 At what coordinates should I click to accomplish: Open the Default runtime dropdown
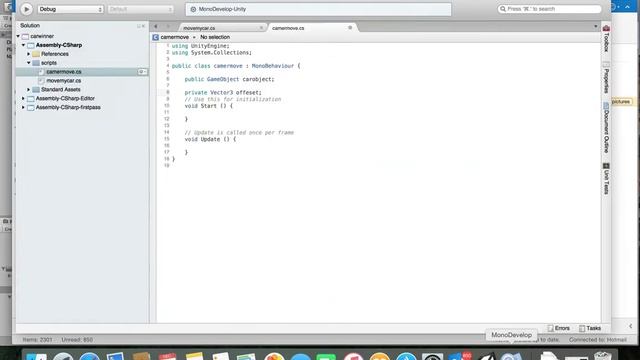[x=141, y=9]
